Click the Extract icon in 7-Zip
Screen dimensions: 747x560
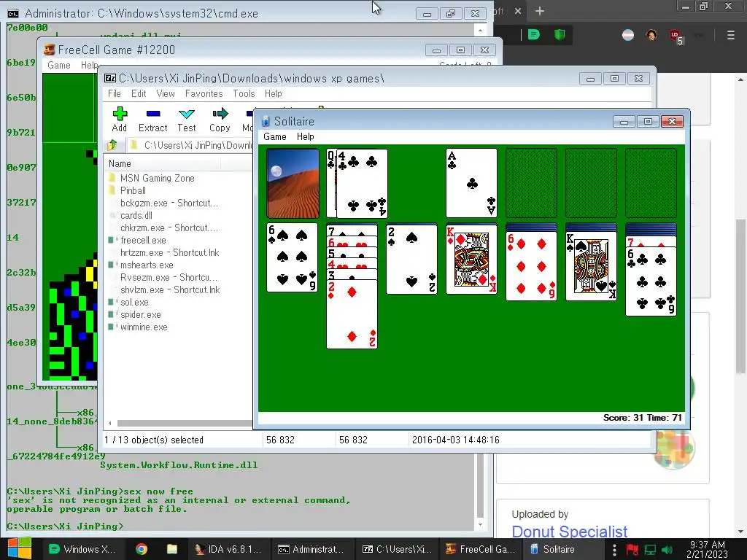[x=153, y=120]
